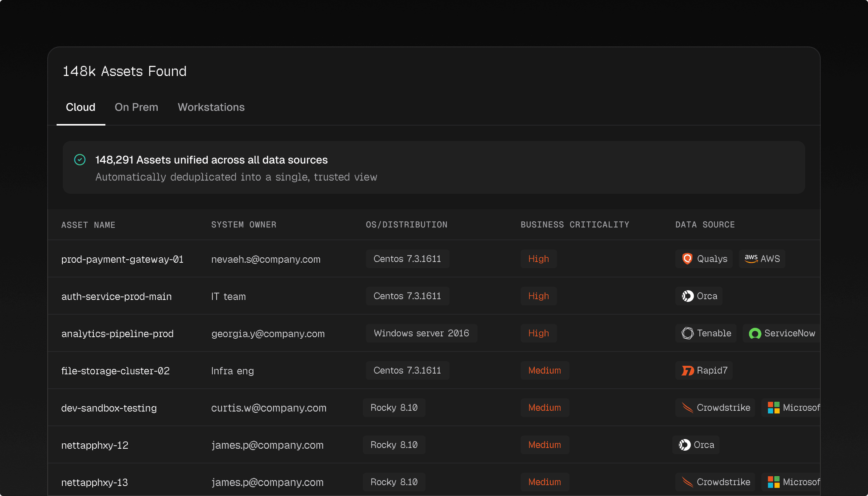This screenshot has width=868, height=496.
Task: Click the Qualys logo icon
Action: click(687, 258)
